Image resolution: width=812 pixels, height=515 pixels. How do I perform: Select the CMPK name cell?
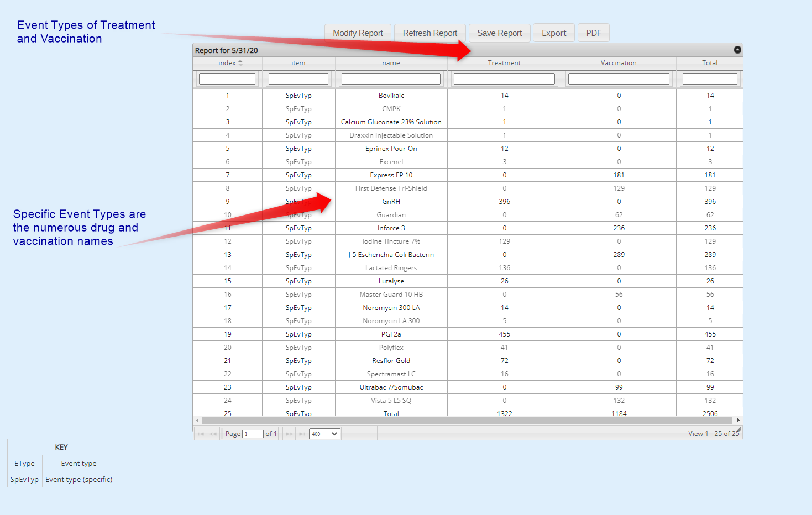click(391, 109)
